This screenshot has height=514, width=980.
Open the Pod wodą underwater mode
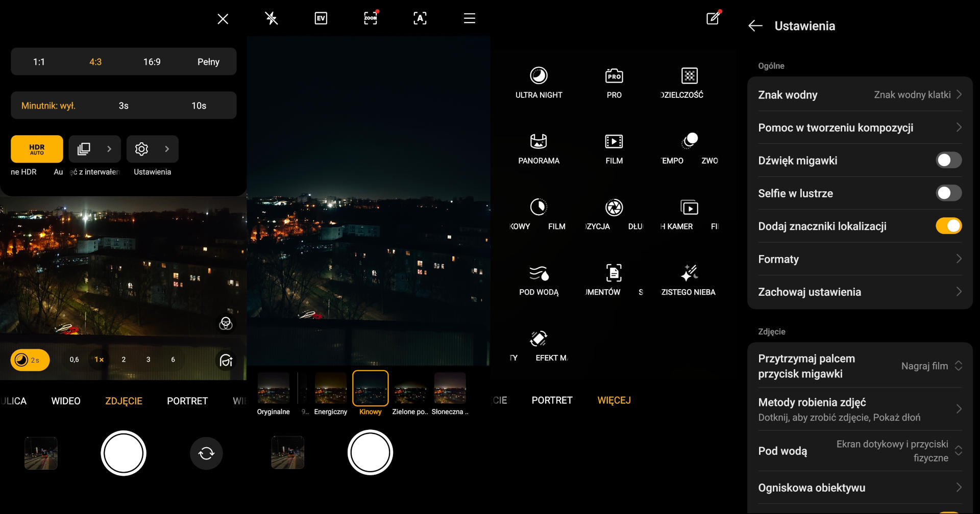click(538, 279)
